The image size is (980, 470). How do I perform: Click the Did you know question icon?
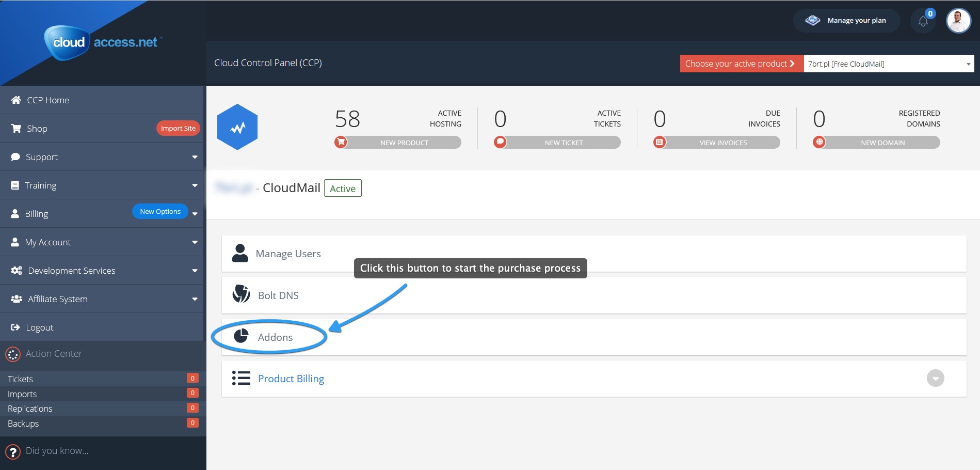point(13,452)
